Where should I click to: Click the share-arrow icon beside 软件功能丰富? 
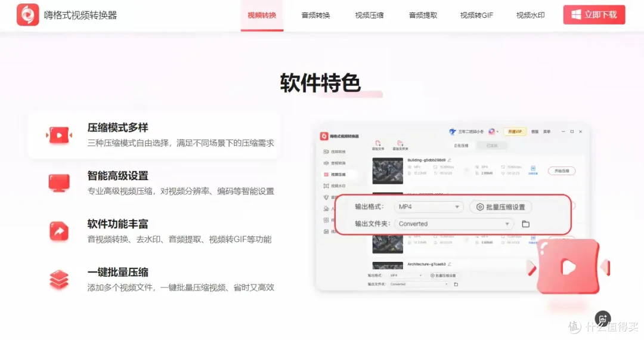coord(59,231)
